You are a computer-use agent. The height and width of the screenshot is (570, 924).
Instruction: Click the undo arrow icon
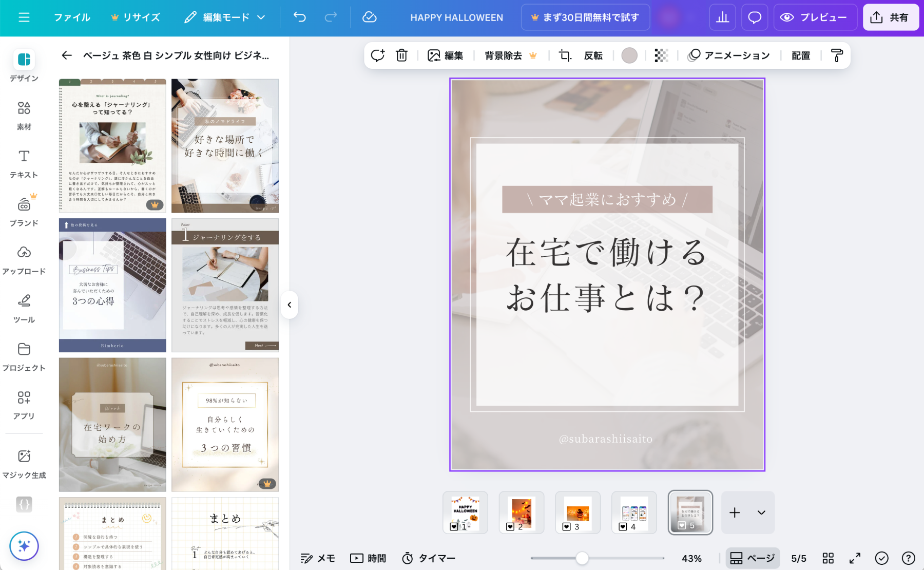click(x=300, y=17)
